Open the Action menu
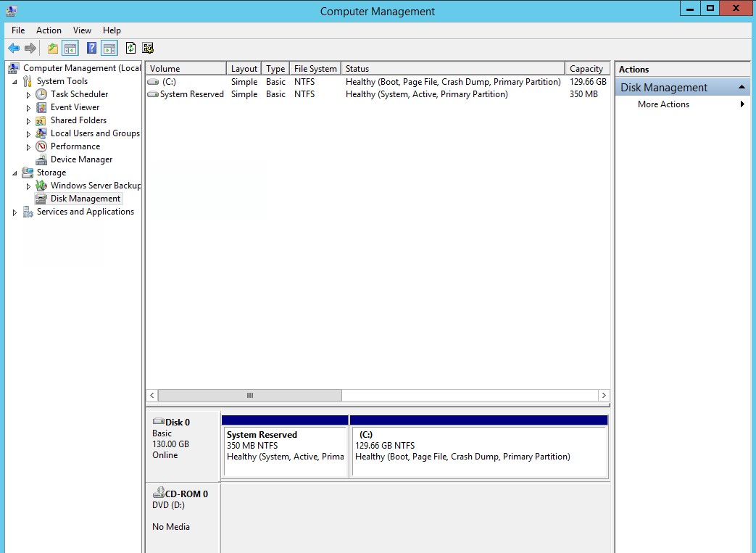The image size is (756, 553). (x=49, y=30)
